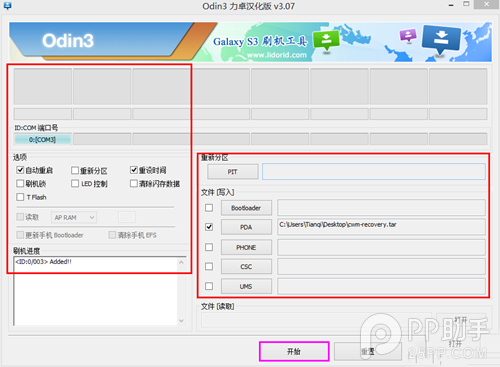Click the 开始 start button
Image resolution: width=500 pixels, height=367 pixels.
coord(294,351)
